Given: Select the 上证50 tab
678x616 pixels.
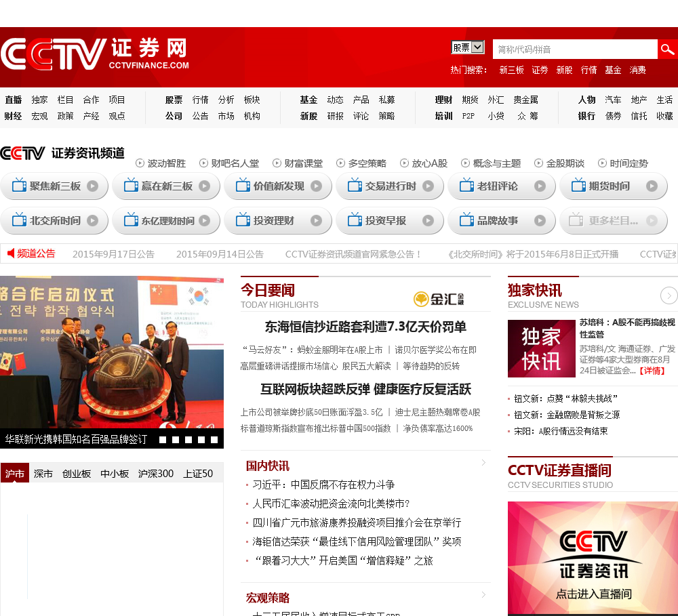Looking at the screenshot, I should click(198, 474).
